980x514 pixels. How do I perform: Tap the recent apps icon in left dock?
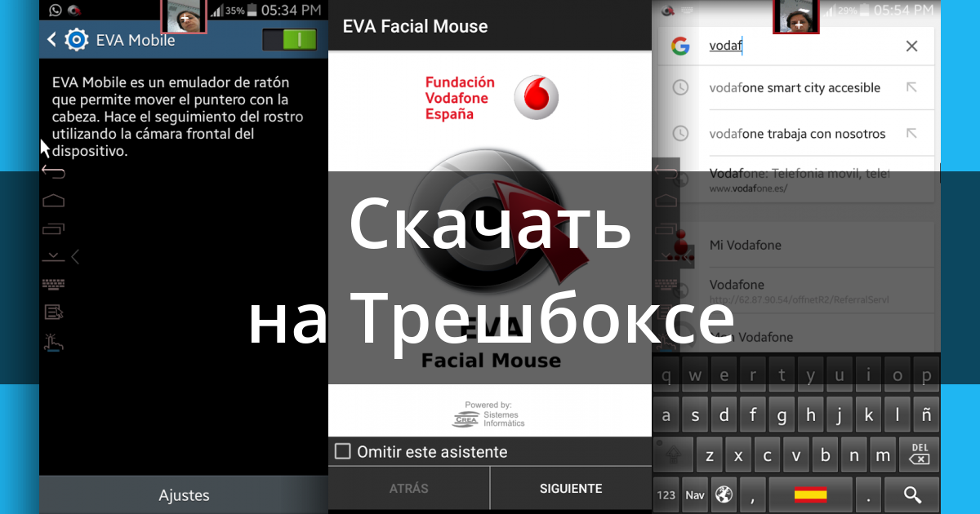(53, 228)
